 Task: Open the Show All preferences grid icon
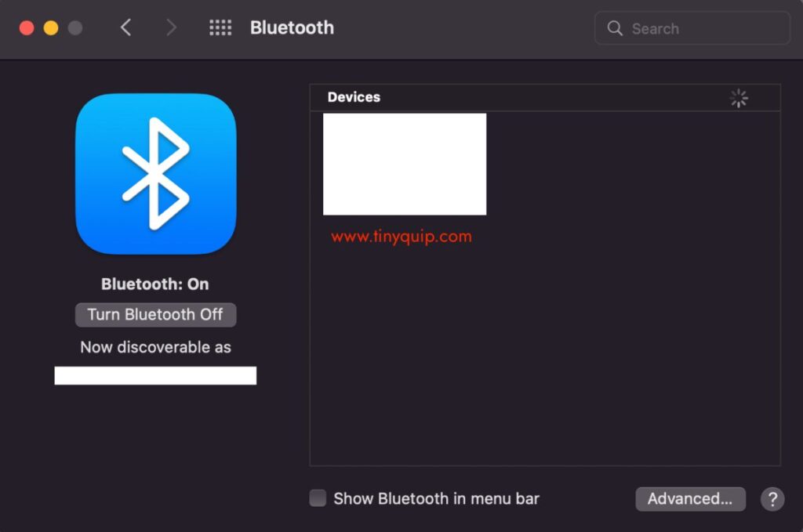click(220, 27)
